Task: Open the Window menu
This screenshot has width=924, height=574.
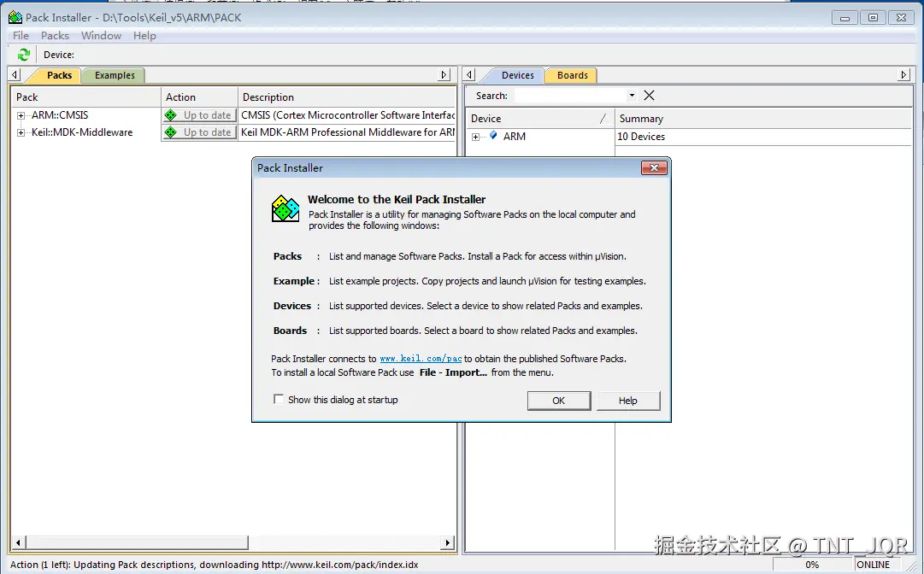Action: pyautogui.click(x=102, y=35)
